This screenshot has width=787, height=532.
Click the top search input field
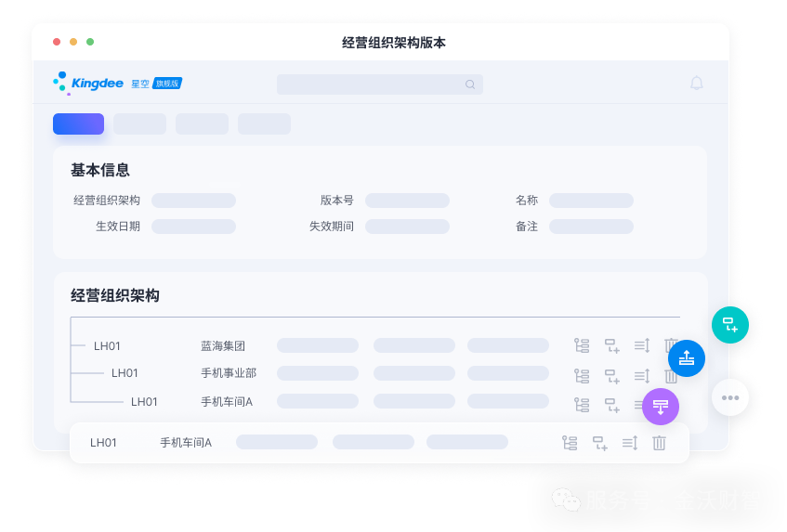379,84
